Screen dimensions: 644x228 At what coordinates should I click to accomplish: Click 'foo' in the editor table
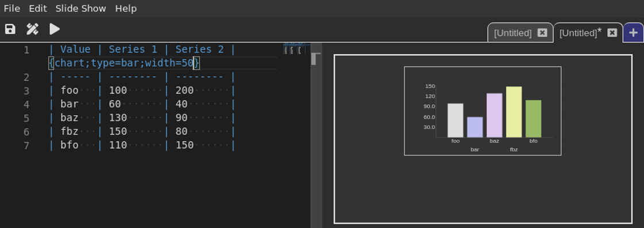tap(70, 90)
